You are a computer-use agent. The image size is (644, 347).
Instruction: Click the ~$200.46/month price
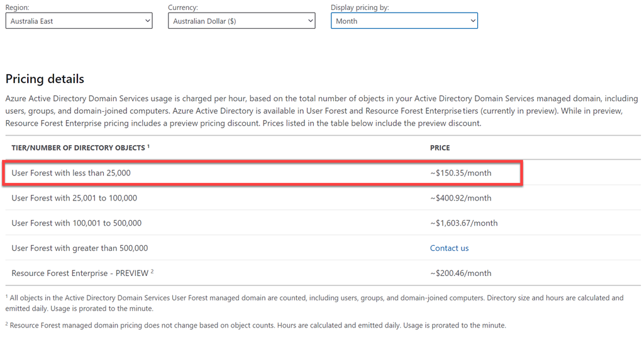coord(461,273)
